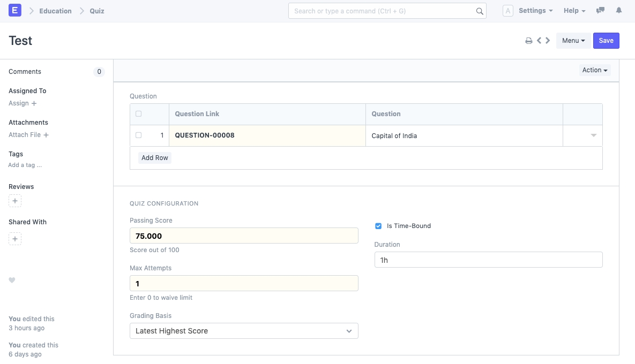Go to previous document arrow
Screen dimensions: 635x364
[539, 41]
